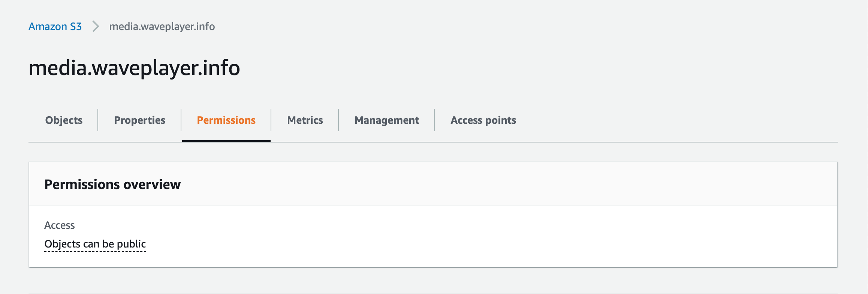Show the Access points tab
868x294 pixels.
[483, 120]
